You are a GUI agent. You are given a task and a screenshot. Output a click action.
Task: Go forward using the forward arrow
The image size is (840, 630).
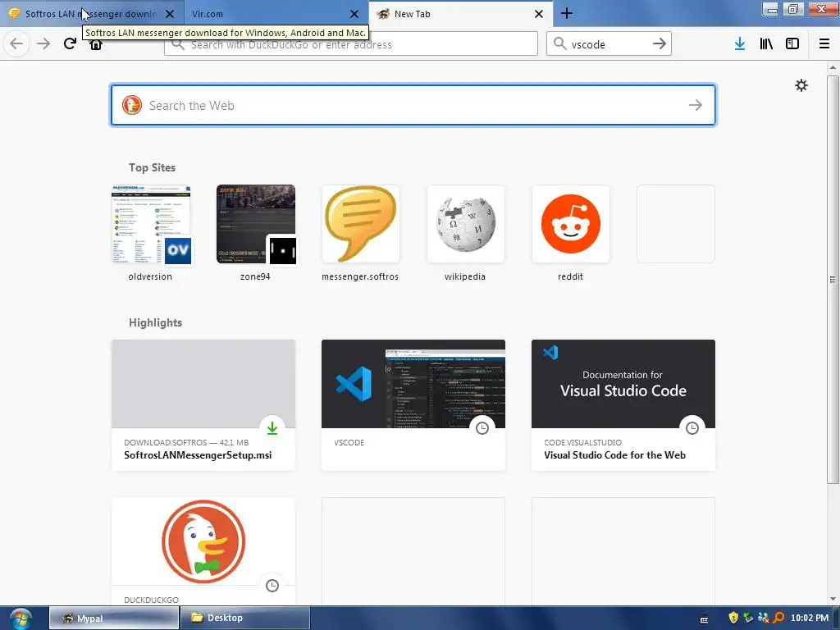[x=43, y=43]
